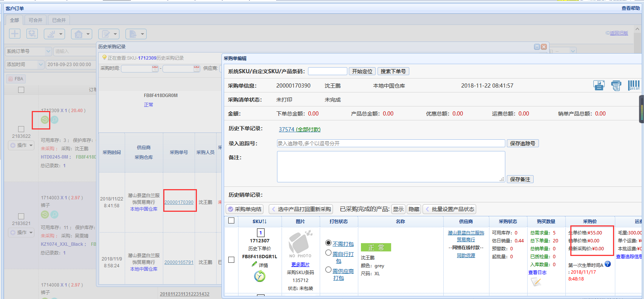Click the blue question mark help icon
The height and width of the screenshot is (299, 644).
point(608,264)
